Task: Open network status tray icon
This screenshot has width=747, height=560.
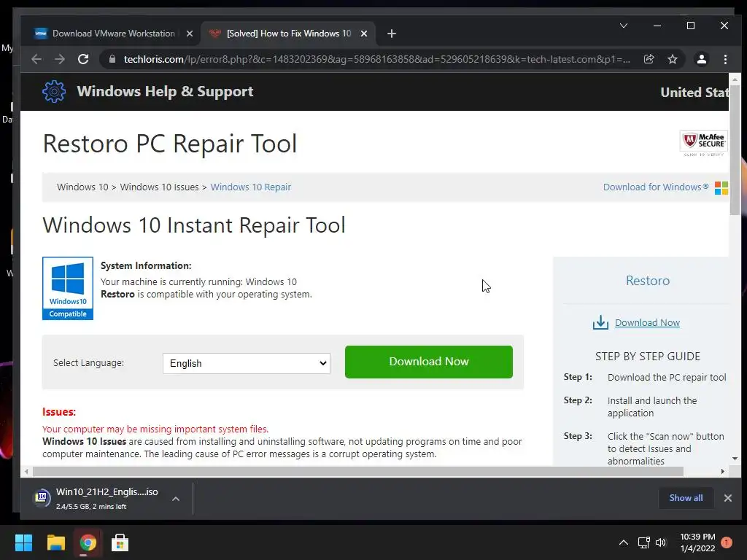Action: coord(643,542)
